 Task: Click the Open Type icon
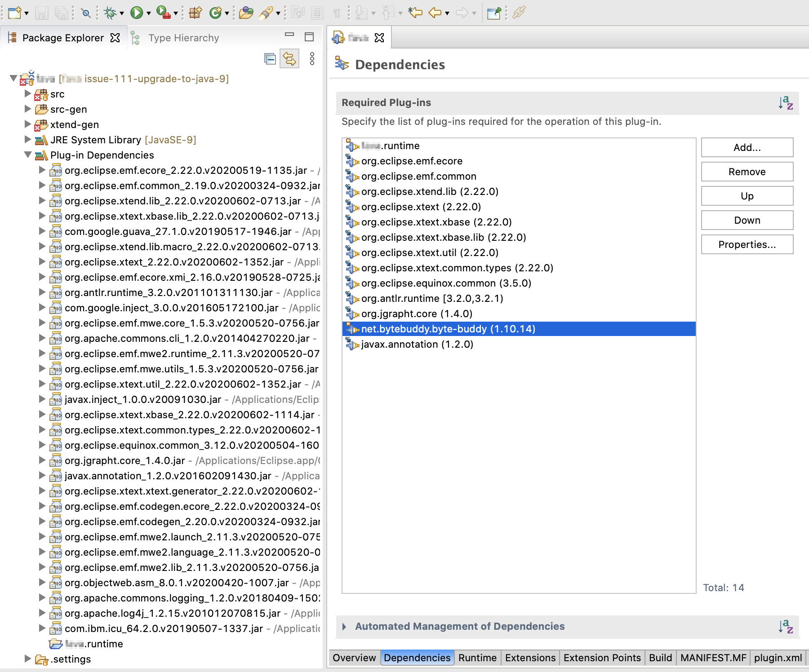click(246, 13)
